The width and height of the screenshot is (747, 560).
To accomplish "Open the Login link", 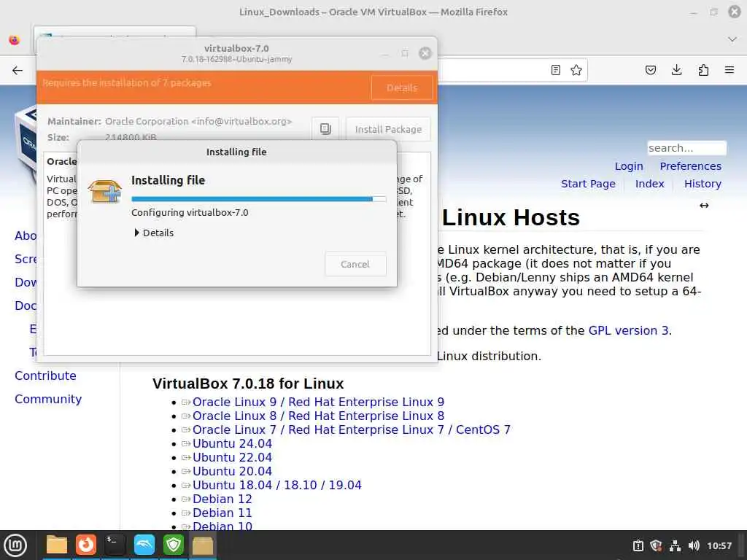I will point(629,166).
